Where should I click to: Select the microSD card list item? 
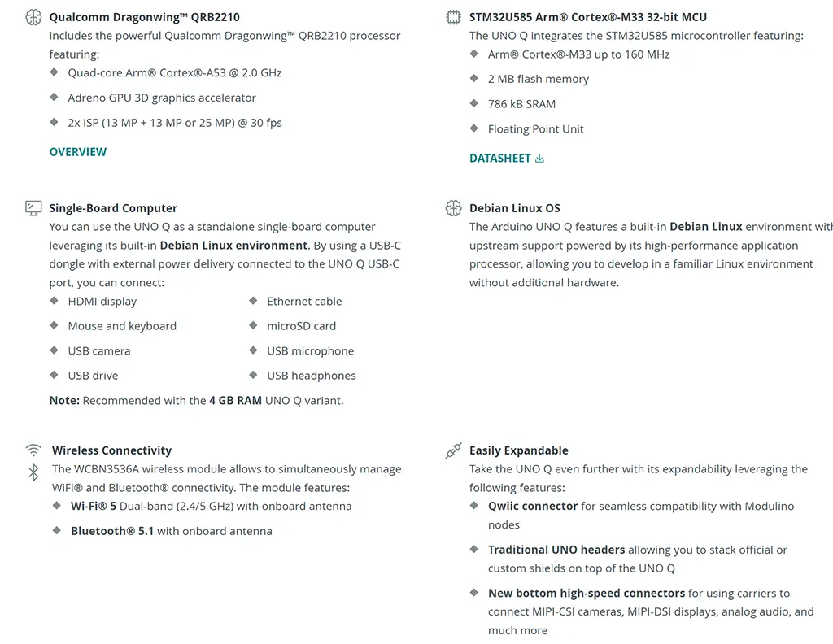point(301,326)
